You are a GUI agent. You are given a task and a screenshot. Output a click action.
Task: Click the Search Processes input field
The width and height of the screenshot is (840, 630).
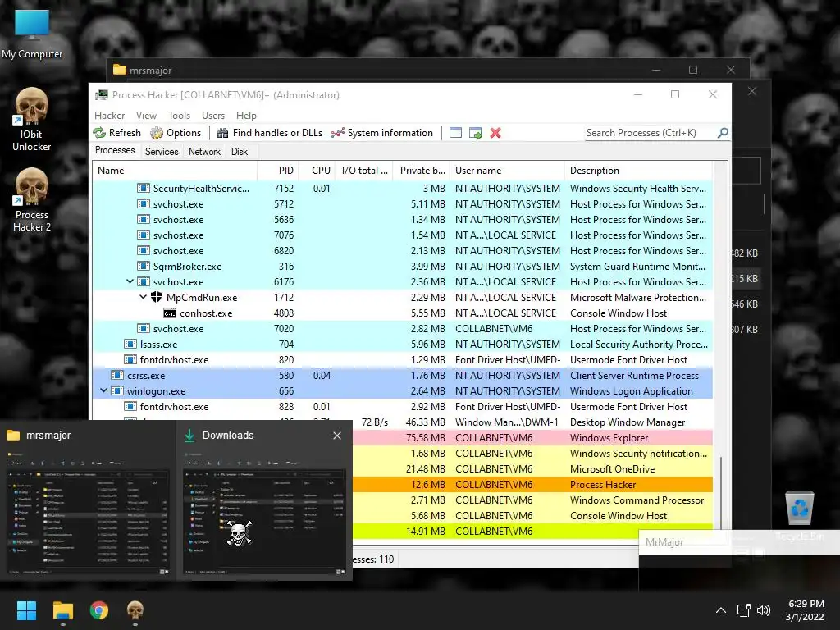[x=651, y=133]
